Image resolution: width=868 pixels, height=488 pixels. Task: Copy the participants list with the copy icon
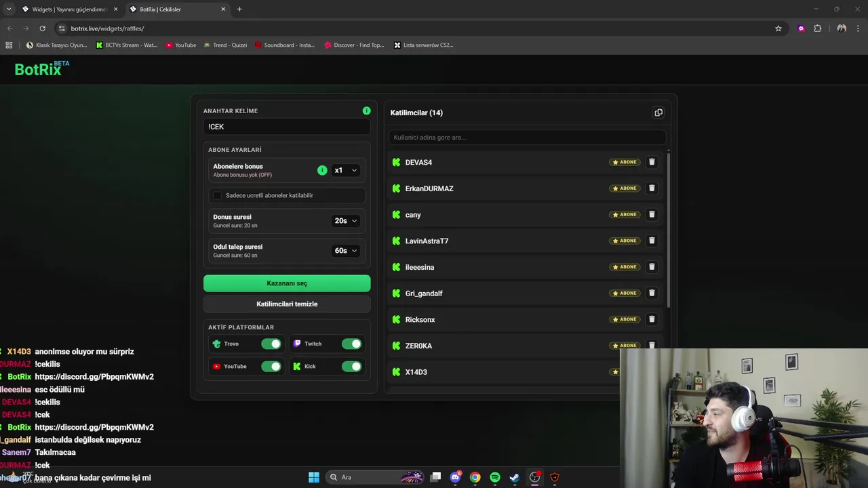coord(658,113)
